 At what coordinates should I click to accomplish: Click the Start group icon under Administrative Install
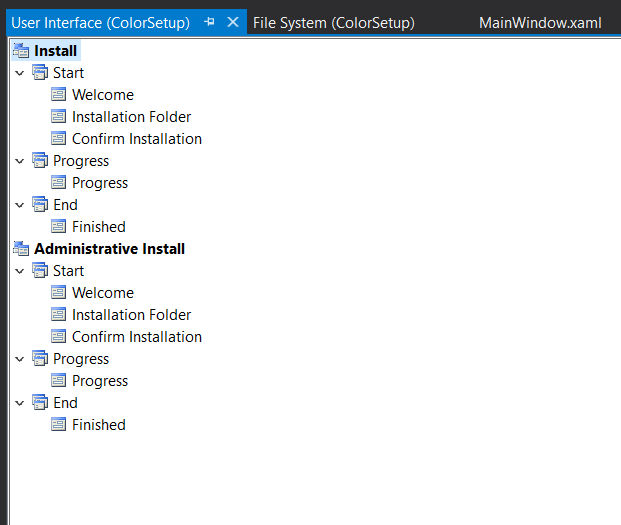tap(40, 270)
